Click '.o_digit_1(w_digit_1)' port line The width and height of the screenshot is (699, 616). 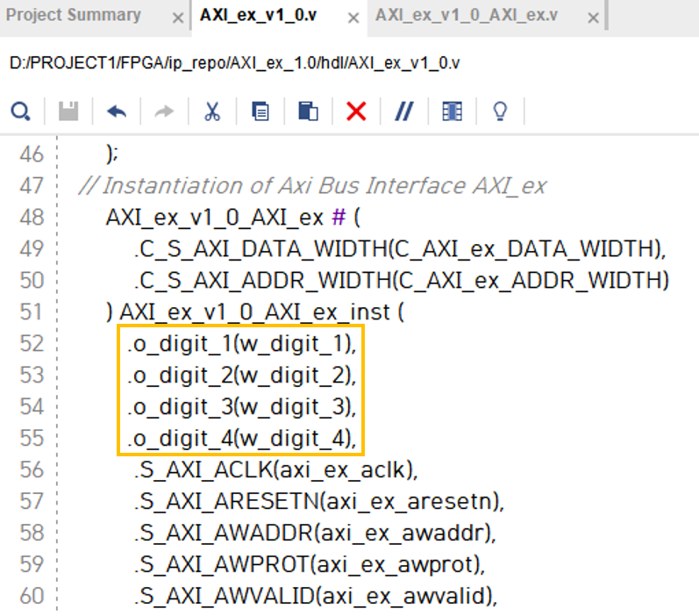pyautogui.click(x=242, y=344)
